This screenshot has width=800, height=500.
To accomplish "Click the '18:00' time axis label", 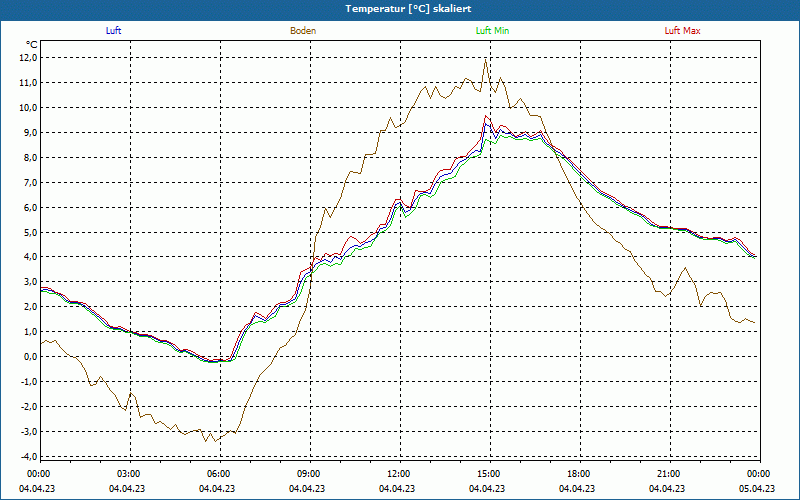I will click(x=579, y=474).
